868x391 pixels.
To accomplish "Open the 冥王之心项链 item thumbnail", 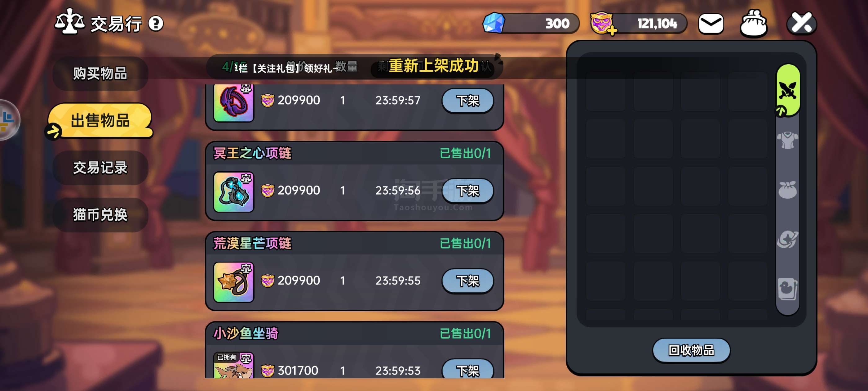I will pyautogui.click(x=233, y=192).
